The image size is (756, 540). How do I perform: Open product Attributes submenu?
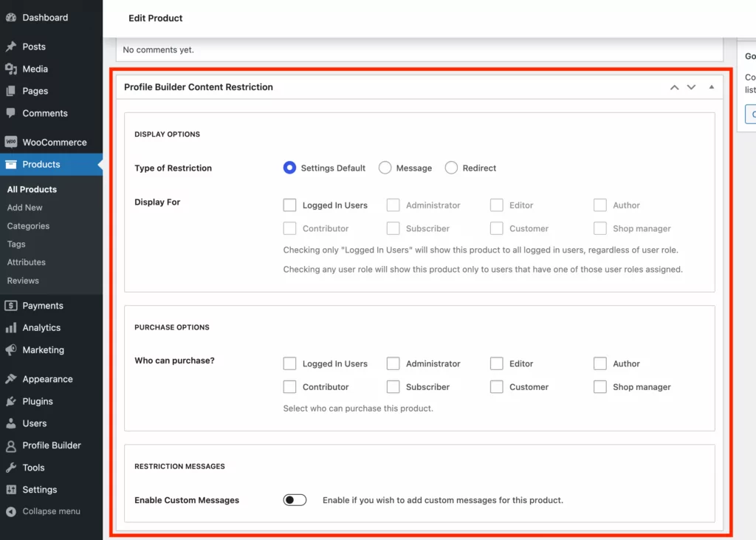pyautogui.click(x=26, y=262)
